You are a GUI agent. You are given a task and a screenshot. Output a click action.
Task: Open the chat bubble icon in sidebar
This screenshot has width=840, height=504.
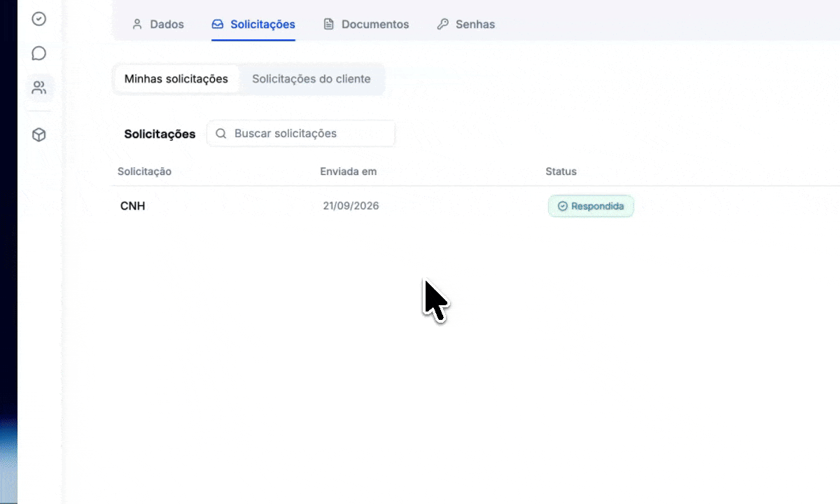click(39, 53)
